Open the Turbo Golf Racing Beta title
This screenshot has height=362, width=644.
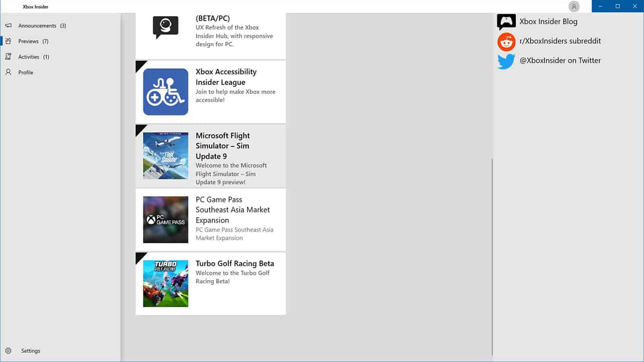[235, 263]
